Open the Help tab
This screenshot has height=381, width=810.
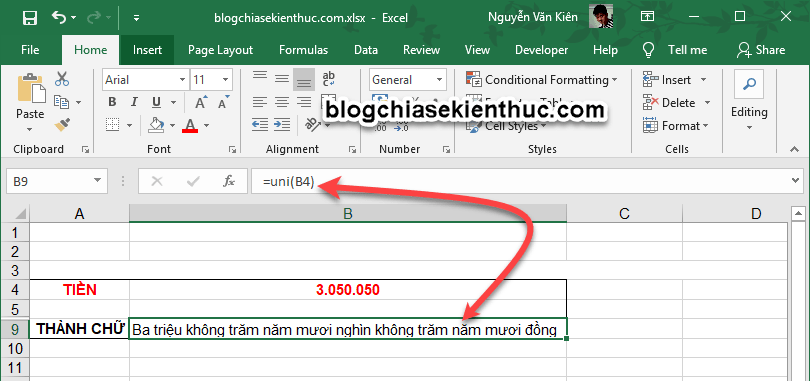pyautogui.click(x=605, y=50)
